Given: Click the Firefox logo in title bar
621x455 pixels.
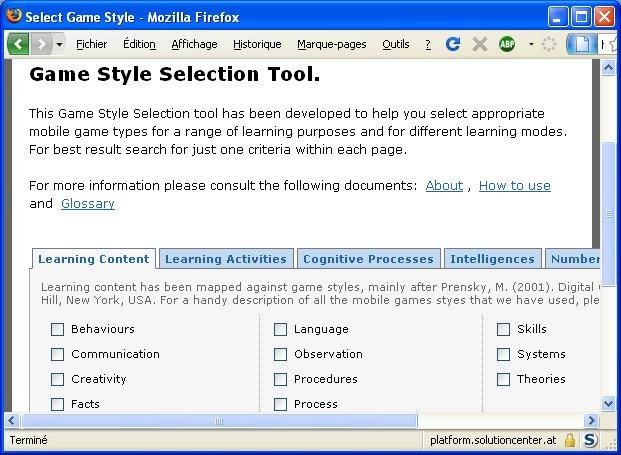Looking at the screenshot, I should click(13, 17).
